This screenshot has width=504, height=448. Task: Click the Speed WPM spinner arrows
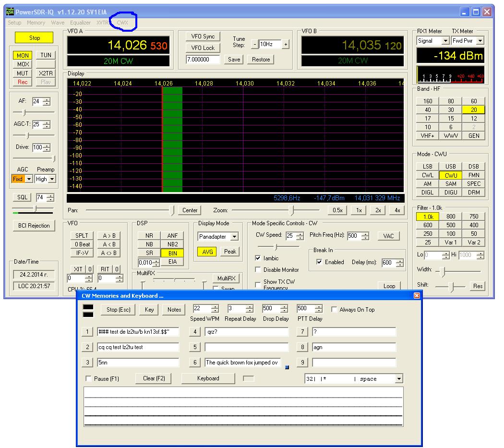coord(215,308)
